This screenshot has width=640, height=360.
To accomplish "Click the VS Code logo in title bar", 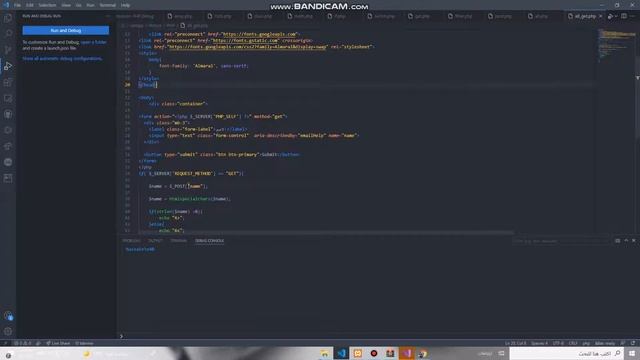I will point(6,5).
